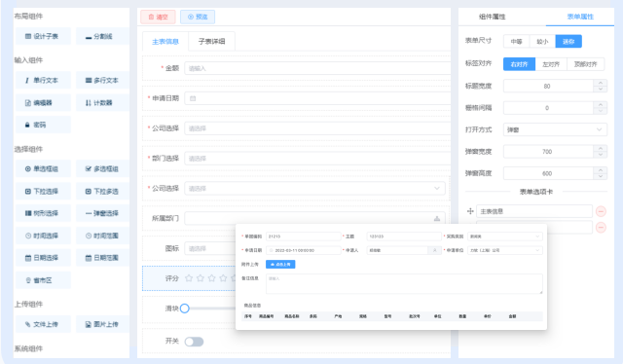Screen dimensions: 623x364
Task: Select the 下拉多选 multi-select component
Action: tap(102, 191)
